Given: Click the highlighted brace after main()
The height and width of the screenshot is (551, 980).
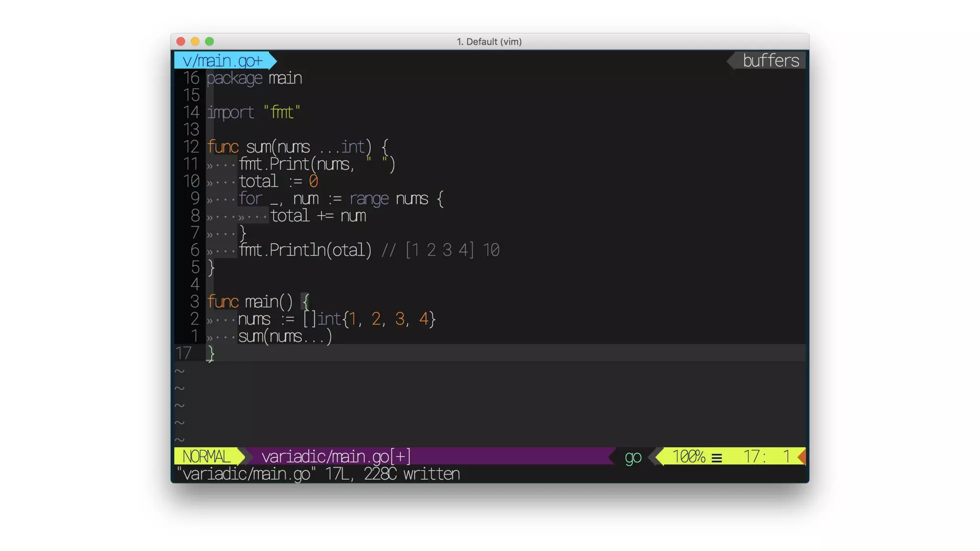Looking at the screenshot, I should coord(305,302).
